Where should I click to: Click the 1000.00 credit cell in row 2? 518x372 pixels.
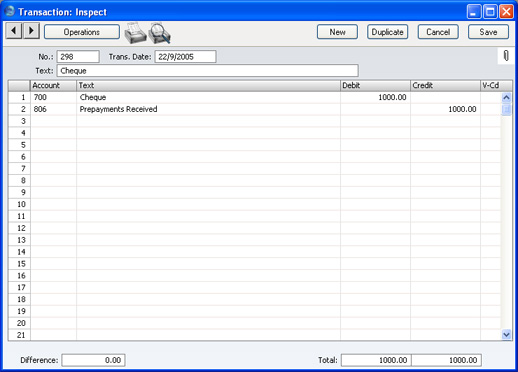[x=445, y=109]
